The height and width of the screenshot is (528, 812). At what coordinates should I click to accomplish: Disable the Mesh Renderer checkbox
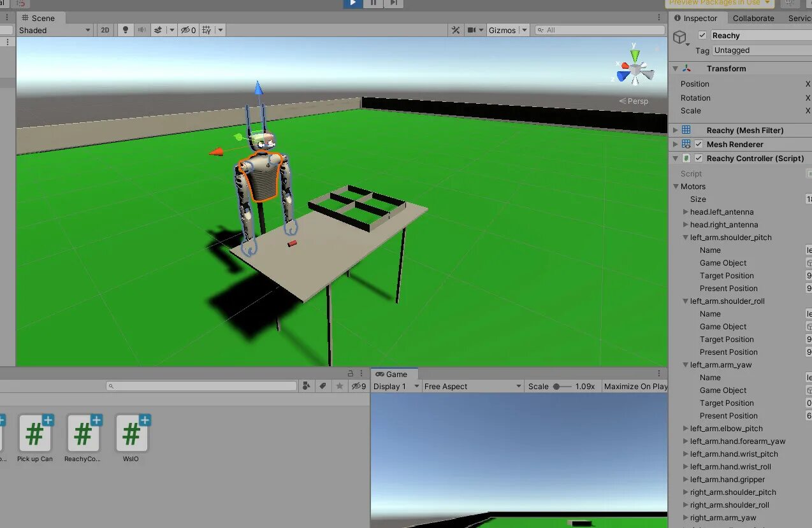click(699, 144)
